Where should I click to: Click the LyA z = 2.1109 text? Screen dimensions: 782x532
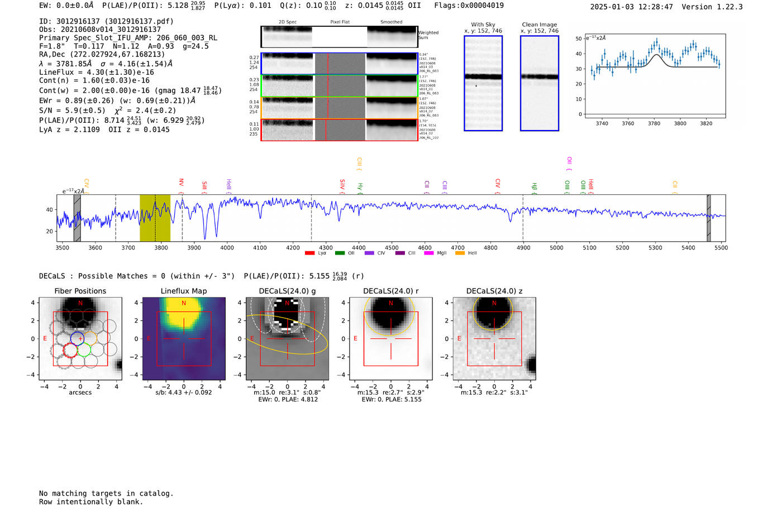pyautogui.click(x=69, y=130)
